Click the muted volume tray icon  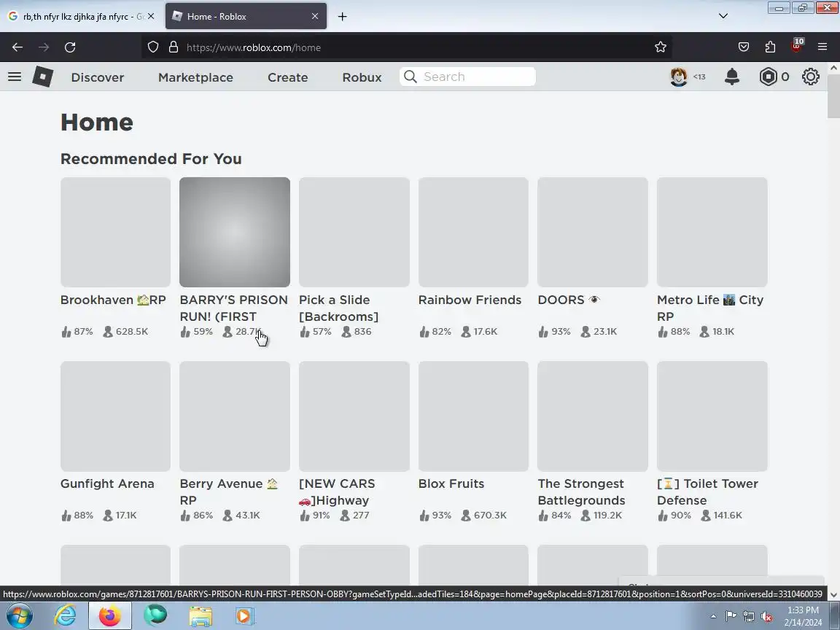(767, 617)
